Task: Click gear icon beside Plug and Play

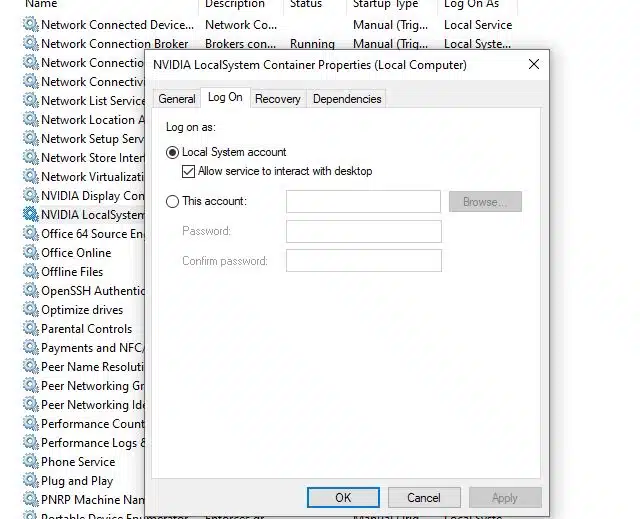Action: coord(31,481)
